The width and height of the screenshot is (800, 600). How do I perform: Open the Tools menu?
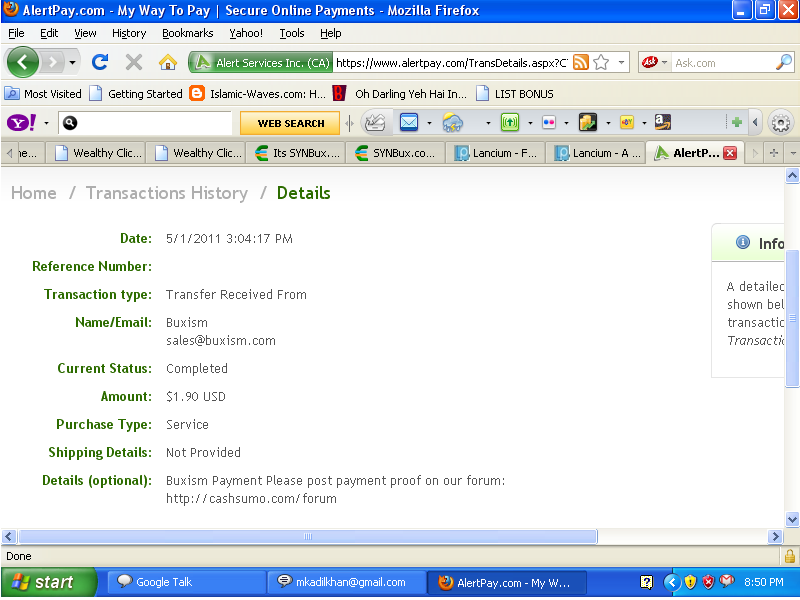[x=292, y=33]
